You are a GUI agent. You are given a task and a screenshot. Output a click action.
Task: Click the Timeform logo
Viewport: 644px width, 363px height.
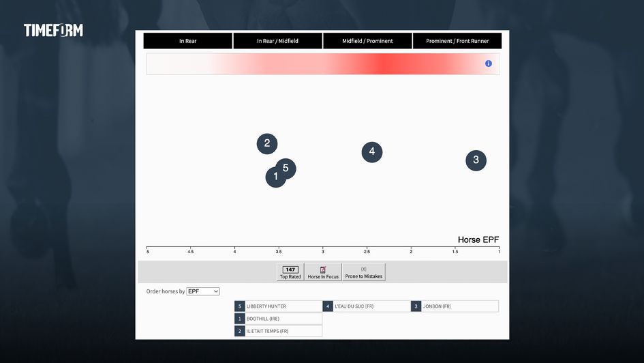[53, 30]
